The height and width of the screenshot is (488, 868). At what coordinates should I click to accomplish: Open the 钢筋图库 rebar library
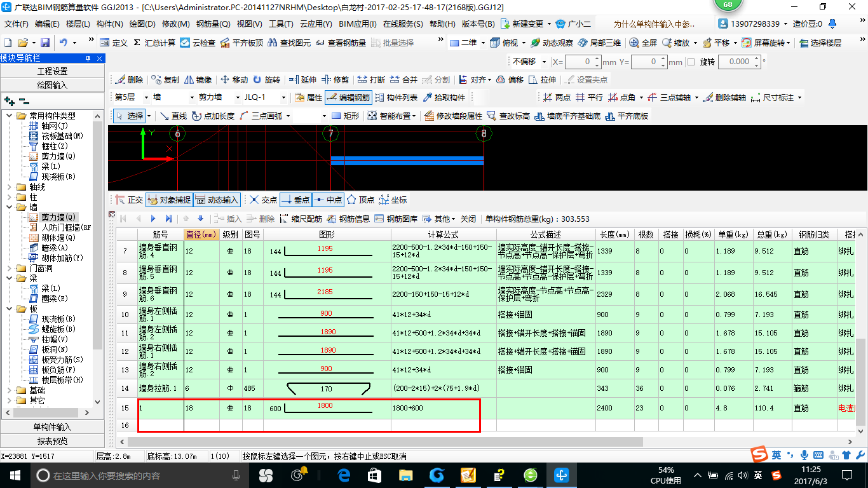(x=396, y=219)
